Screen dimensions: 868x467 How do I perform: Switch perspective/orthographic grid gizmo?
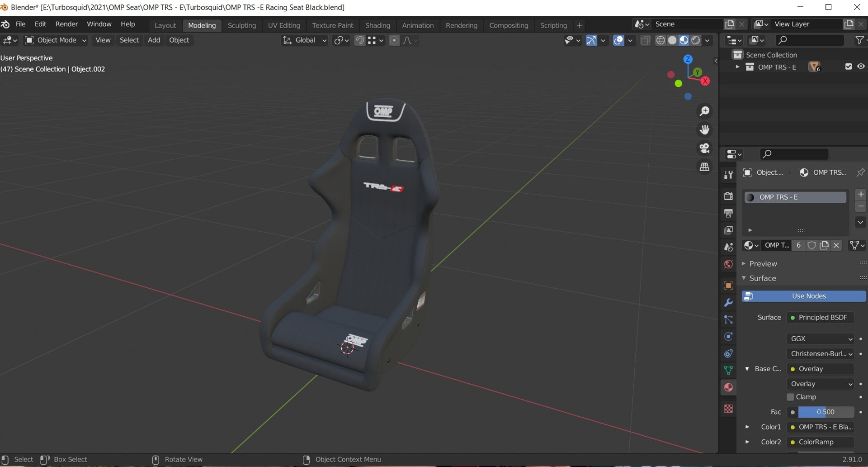point(704,167)
